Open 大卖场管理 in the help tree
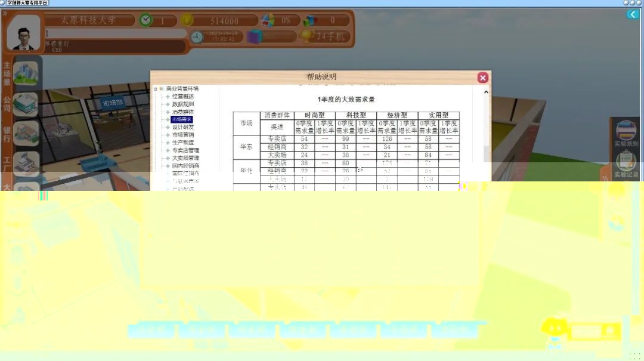The image size is (644, 361). tap(185, 158)
